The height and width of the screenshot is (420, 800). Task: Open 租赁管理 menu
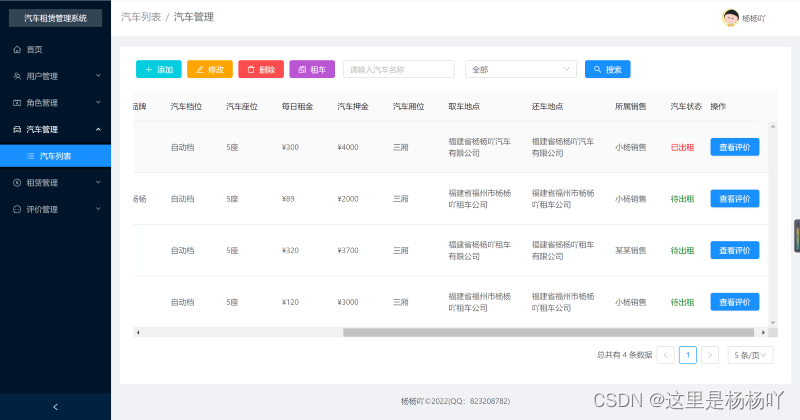[x=55, y=183]
